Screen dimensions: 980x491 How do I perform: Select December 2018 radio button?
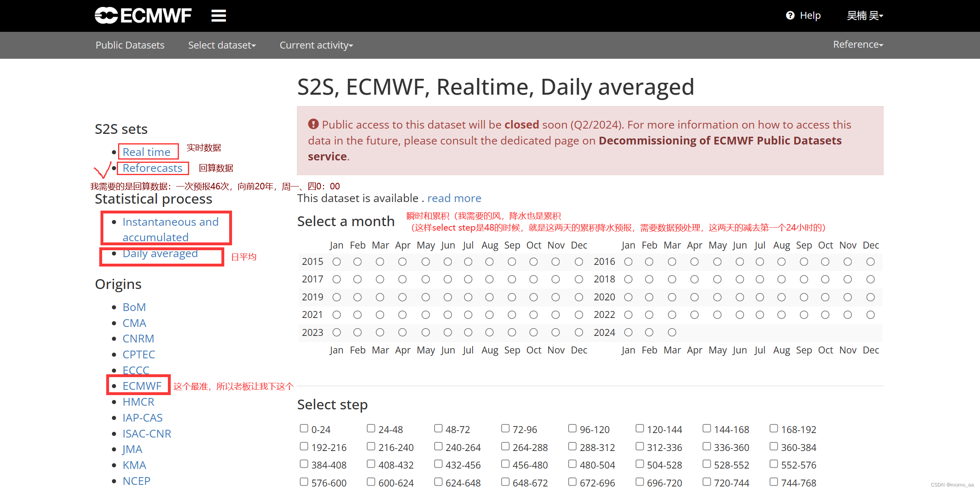[871, 279]
